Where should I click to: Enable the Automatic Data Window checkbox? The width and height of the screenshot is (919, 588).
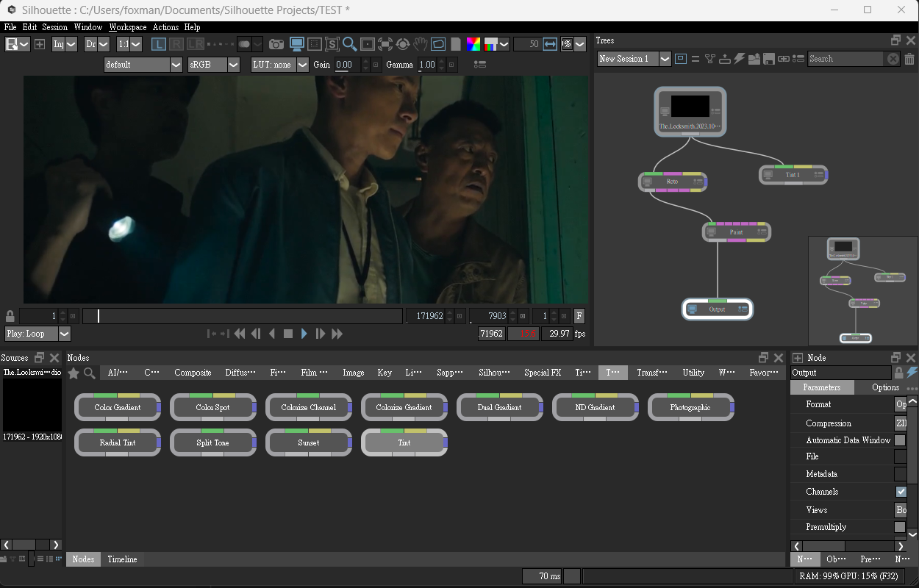[x=900, y=440]
